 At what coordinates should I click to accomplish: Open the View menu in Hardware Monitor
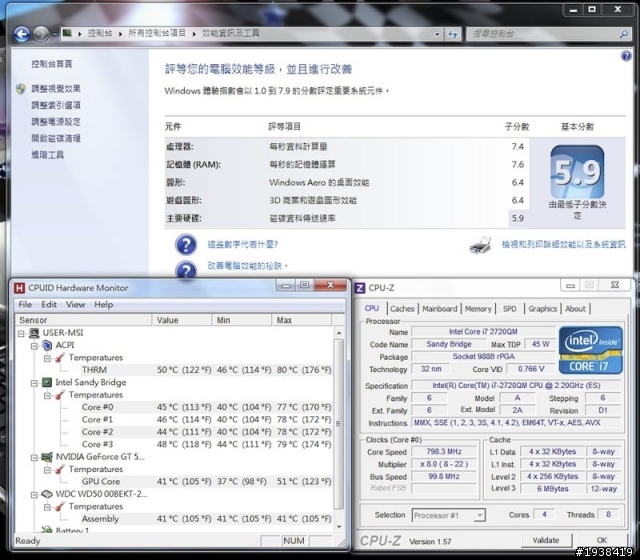pos(76,304)
